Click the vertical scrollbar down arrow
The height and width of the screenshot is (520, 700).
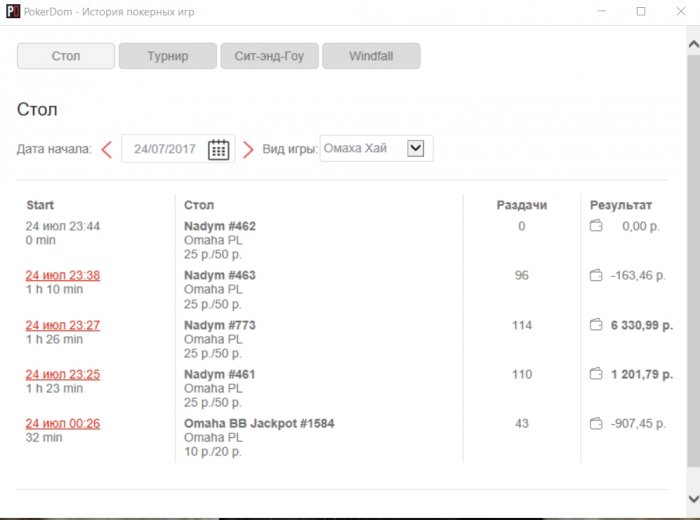click(693, 498)
